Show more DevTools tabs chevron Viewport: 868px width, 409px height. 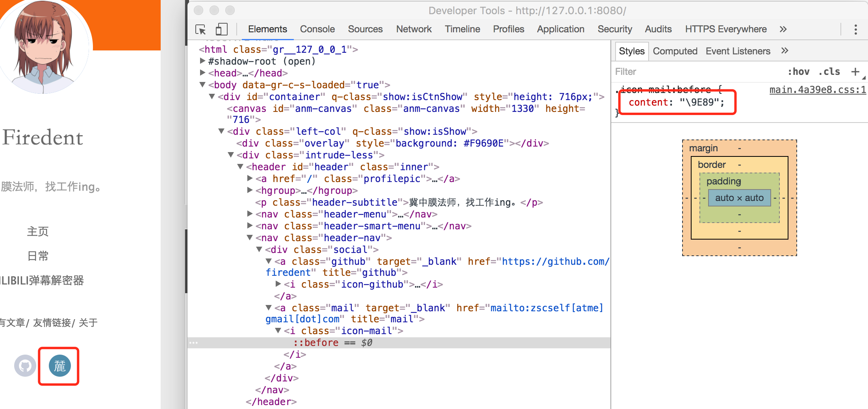[783, 29]
